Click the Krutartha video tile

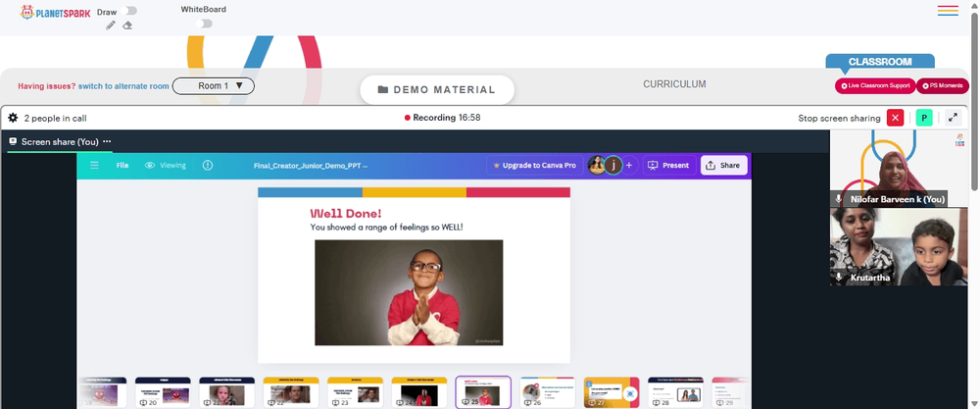click(x=899, y=247)
